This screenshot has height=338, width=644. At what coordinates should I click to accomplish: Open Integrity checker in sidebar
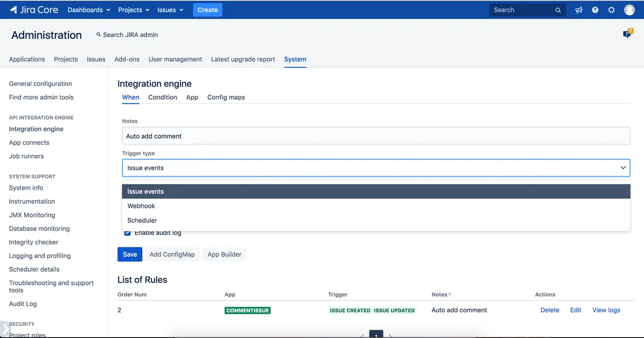34,242
